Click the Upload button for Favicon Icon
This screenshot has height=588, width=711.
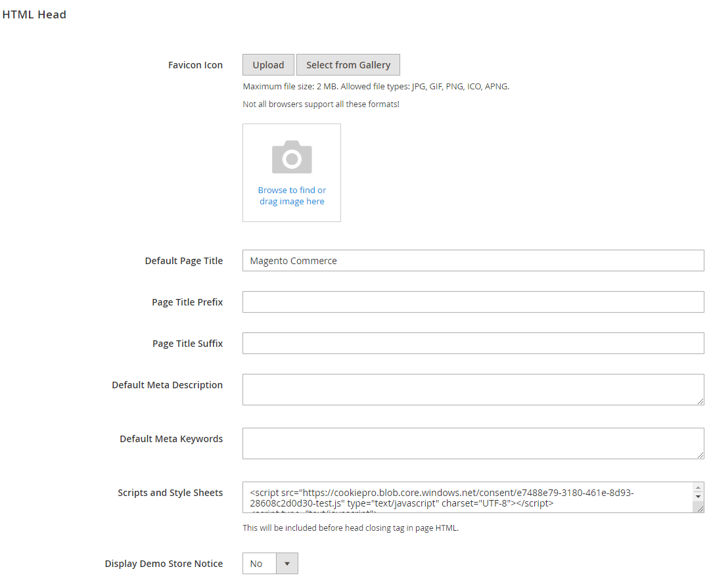(268, 64)
